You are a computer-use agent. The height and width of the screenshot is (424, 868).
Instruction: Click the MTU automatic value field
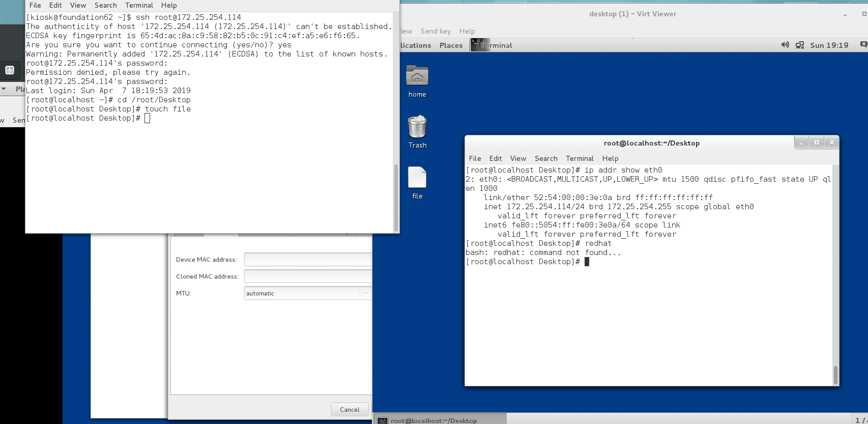(302, 293)
